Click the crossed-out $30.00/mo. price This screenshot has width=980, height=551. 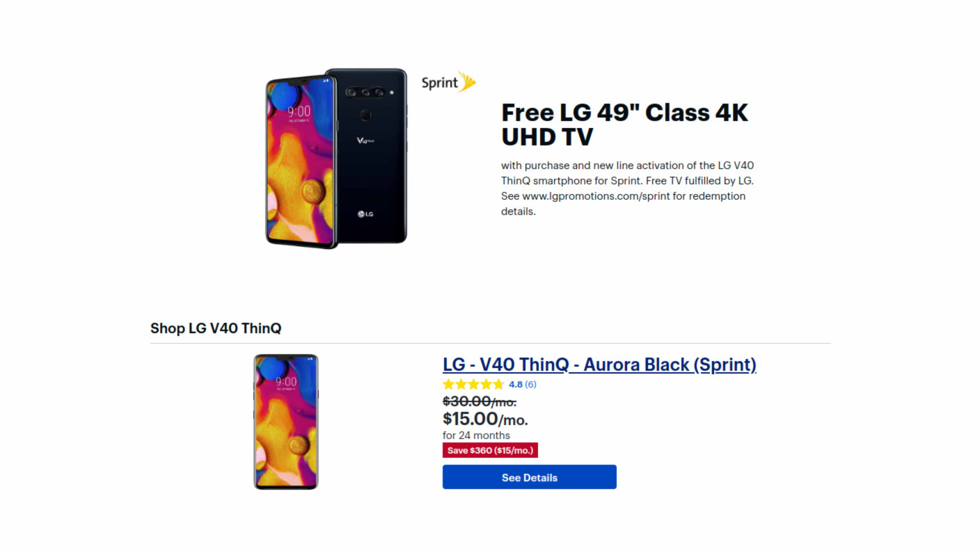pos(480,401)
